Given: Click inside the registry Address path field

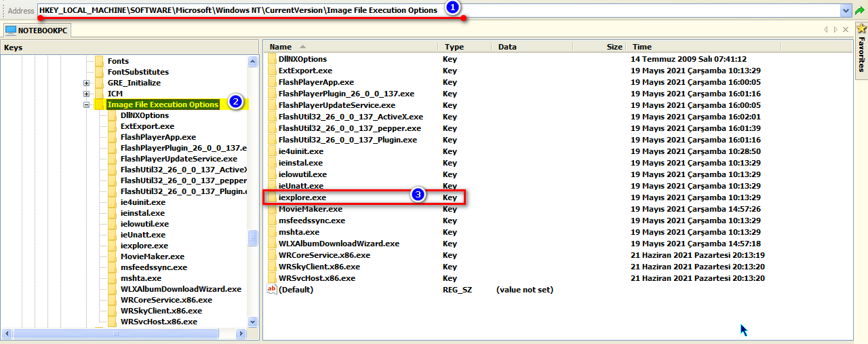Looking at the screenshot, I should click(439, 11).
